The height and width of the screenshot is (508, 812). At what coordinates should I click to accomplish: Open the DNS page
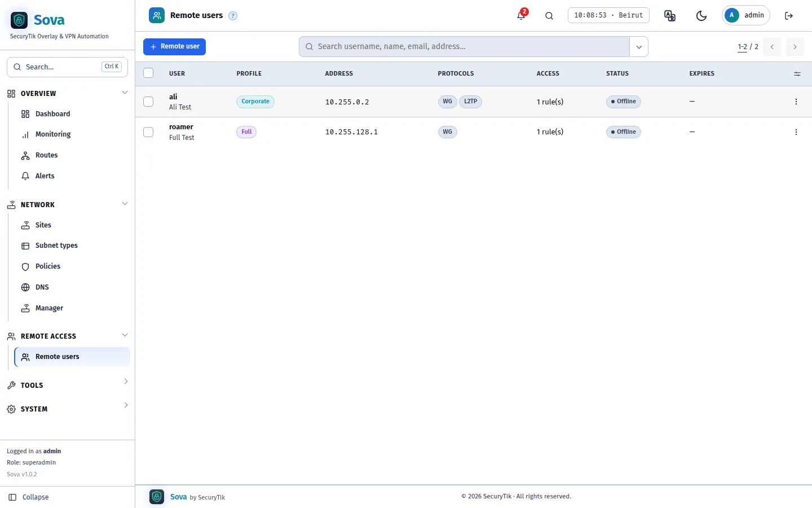point(72,287)
